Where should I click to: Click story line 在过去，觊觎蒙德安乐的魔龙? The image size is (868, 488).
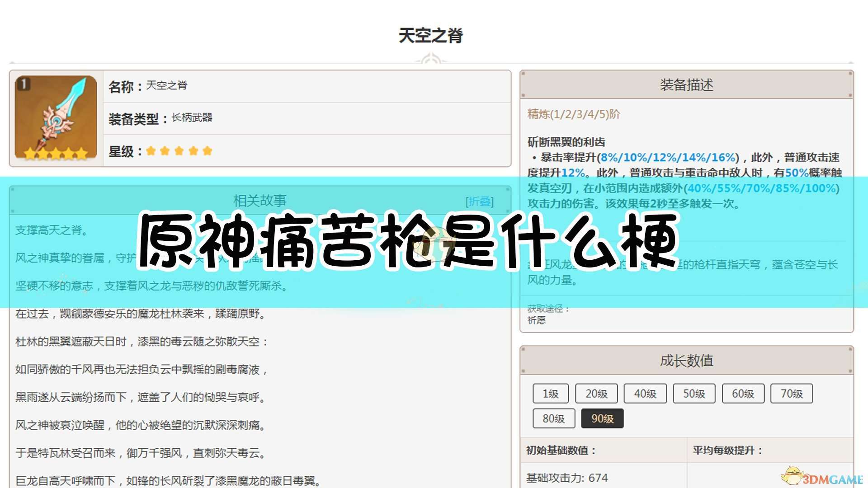(140, 314)
